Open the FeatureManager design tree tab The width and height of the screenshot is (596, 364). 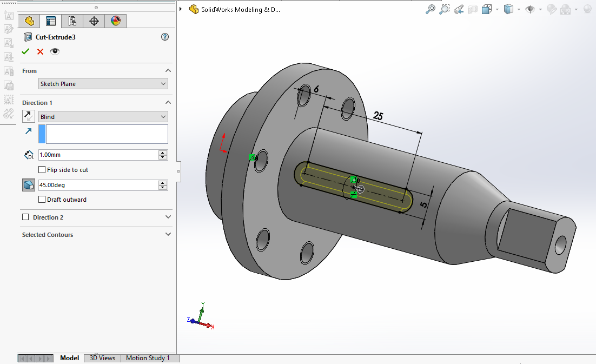[29, 21]
